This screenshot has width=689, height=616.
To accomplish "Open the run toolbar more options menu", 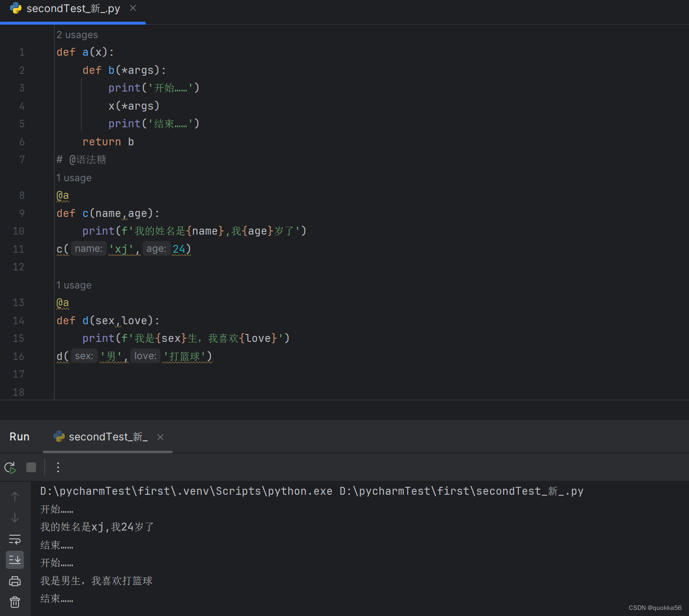I will (x=58, y=467).
